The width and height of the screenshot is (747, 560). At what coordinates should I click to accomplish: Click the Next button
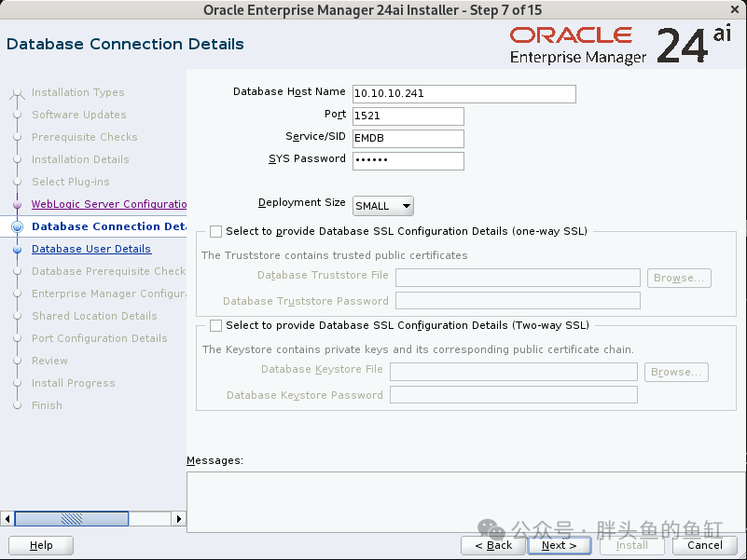[560, 545]
